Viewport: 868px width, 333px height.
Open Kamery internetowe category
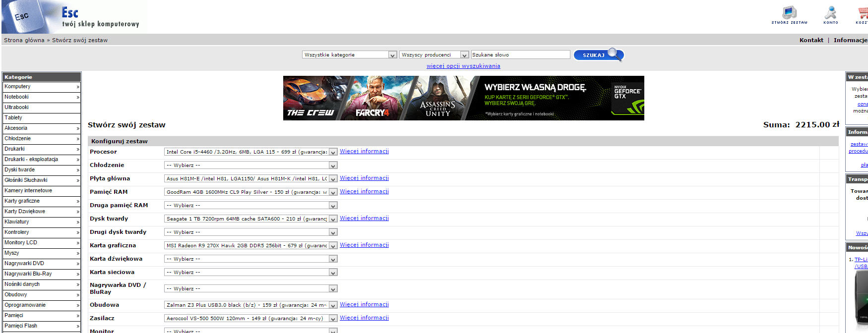tap(42, 191)
